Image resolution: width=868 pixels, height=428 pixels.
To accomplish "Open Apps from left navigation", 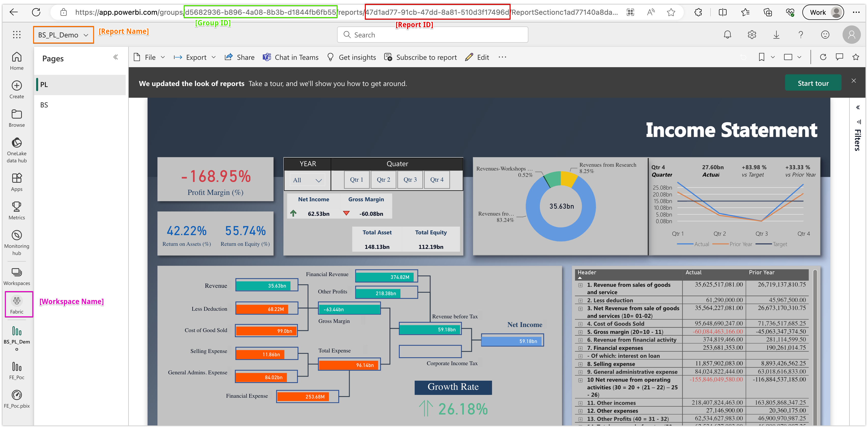I will [17, 182].
